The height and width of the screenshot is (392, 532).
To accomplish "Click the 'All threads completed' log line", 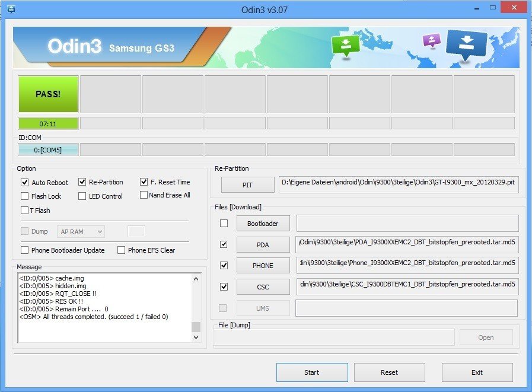I will [94, 317].
